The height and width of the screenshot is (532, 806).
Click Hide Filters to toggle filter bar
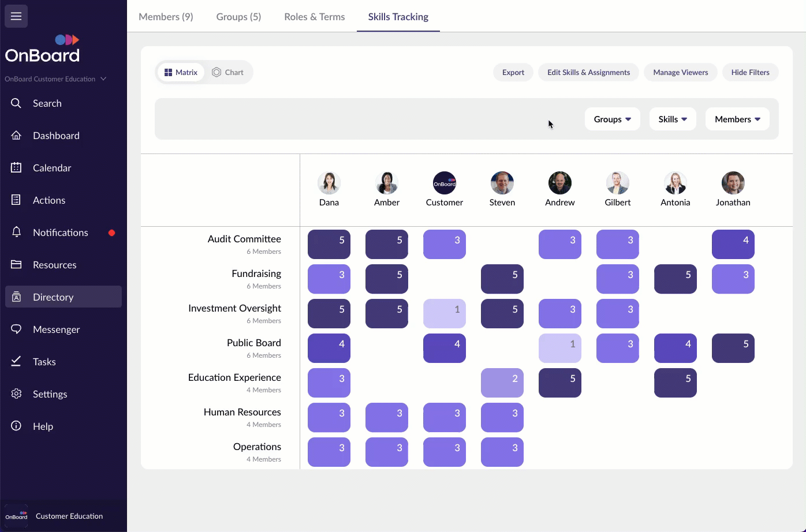(750, 72)
